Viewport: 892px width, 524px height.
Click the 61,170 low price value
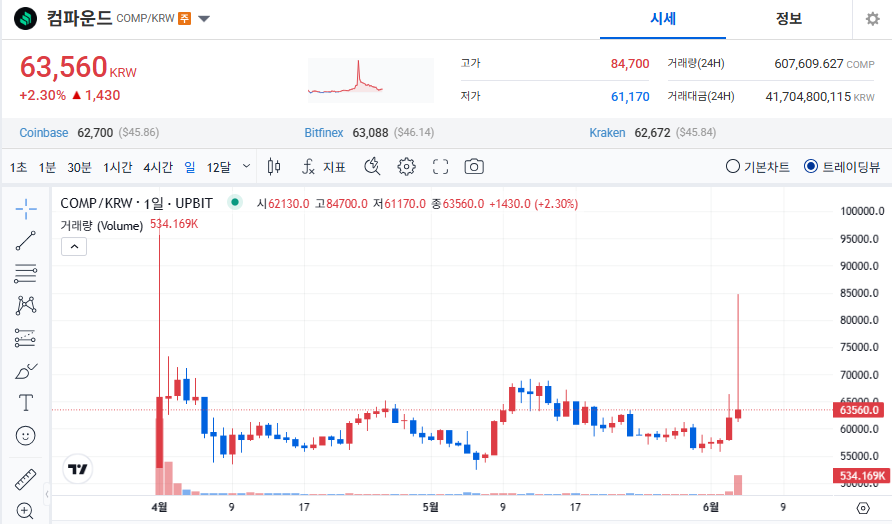coord(630,97)
